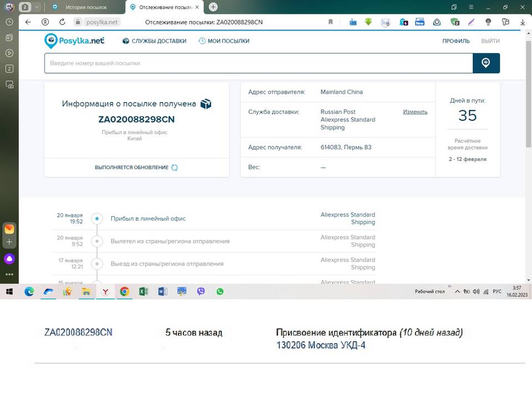
Task: Launch Microsoft Edge from taskbar
Action: pos(29,291)
